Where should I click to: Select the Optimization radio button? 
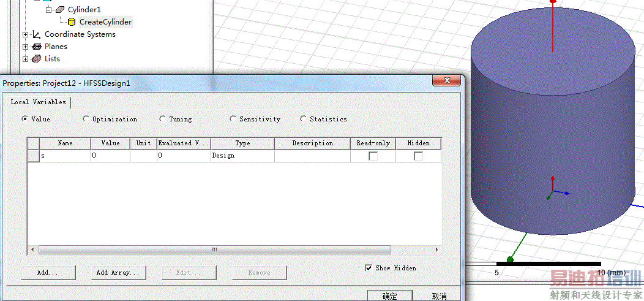[x=86, y=119]
